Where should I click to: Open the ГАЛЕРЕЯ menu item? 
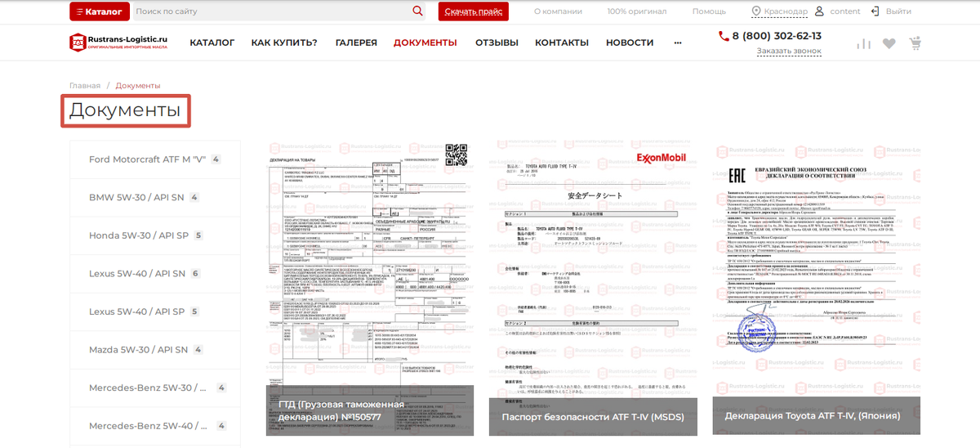356,43
